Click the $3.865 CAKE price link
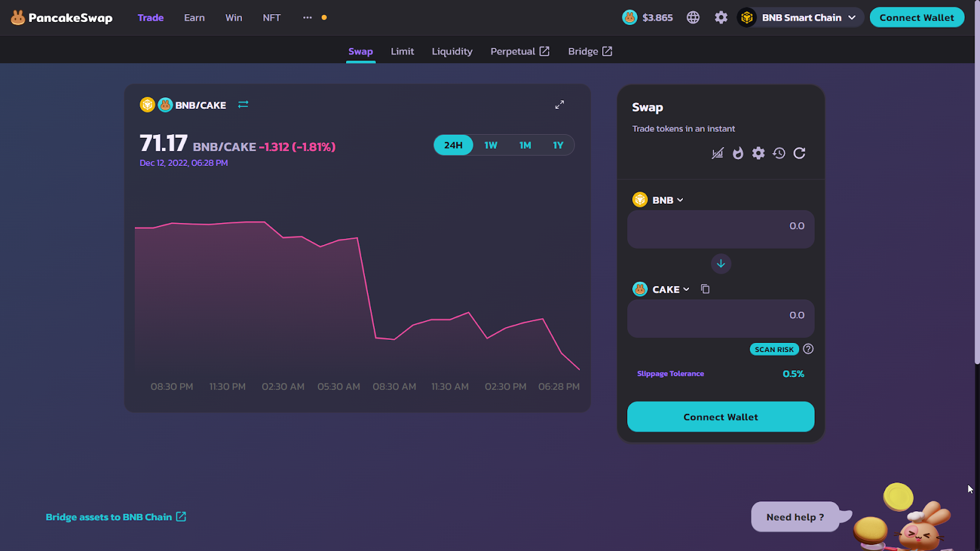Screen dimensions: 980x551 [x=657, y=18]
